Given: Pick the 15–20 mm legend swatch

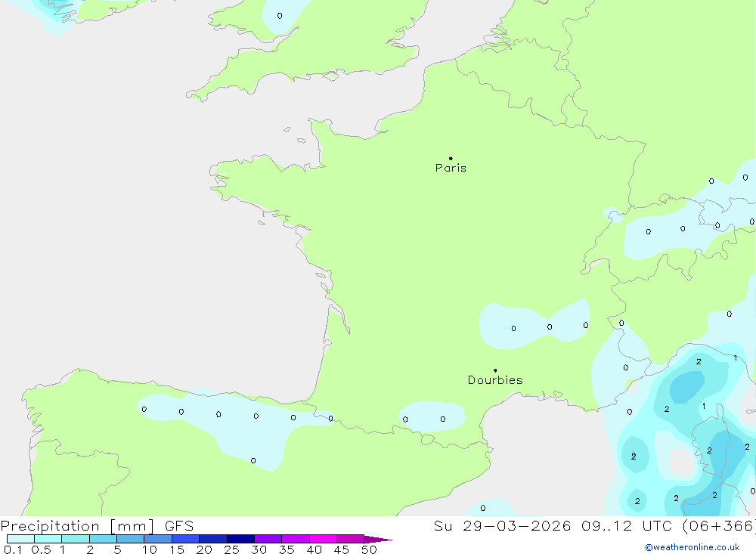Looking at the screenshot, I should (185, 539).
